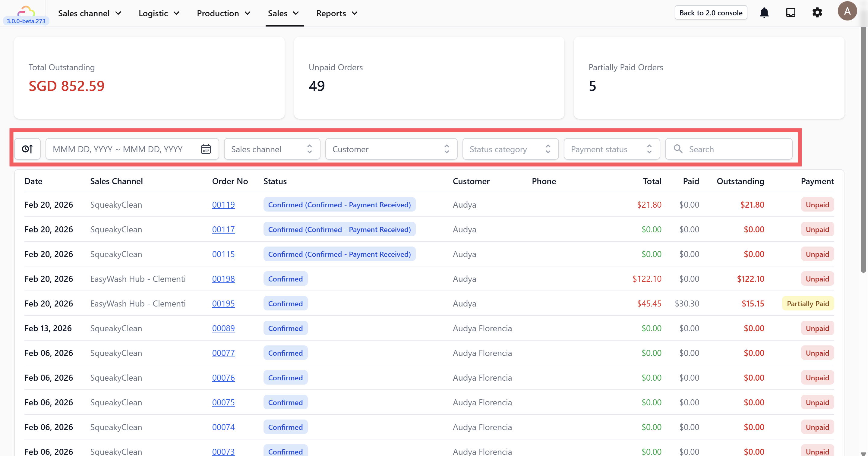Open the notifications bell
This screenshot has width=868, height=456.
pyautogui.click(x=764, y=13)
